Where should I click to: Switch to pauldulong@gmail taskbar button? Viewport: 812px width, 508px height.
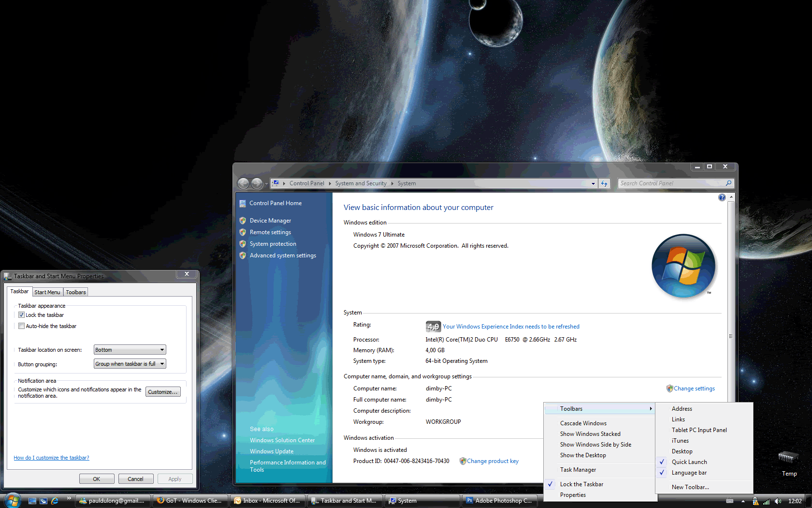pyautogui.click(x=113, y=501)
